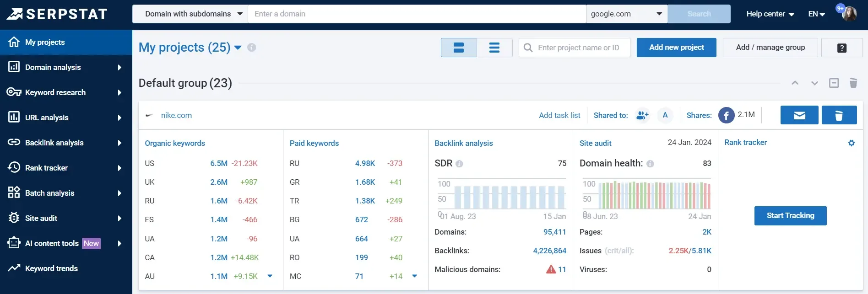Click Add new project button

tap(677, 48)
